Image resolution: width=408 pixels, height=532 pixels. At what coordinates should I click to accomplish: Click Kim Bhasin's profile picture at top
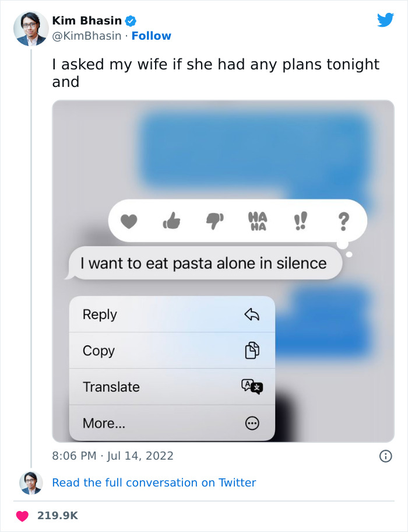tap(31, 28)
